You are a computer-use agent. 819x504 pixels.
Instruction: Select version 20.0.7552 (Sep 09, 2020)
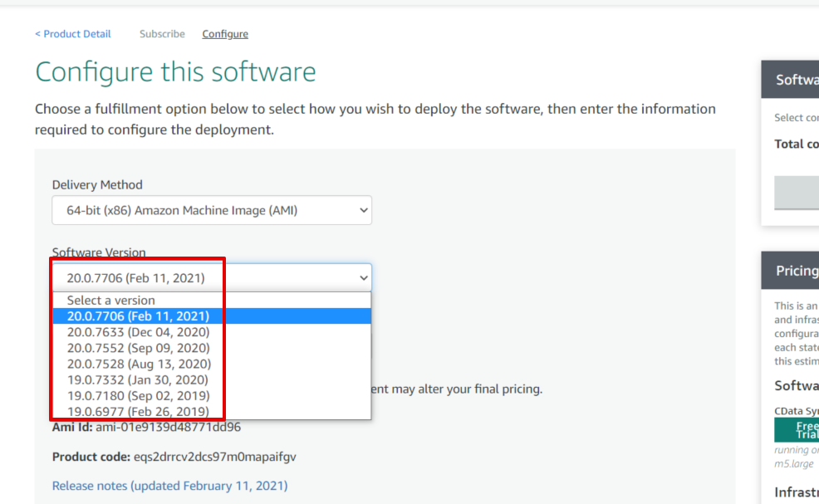point(212,348)
